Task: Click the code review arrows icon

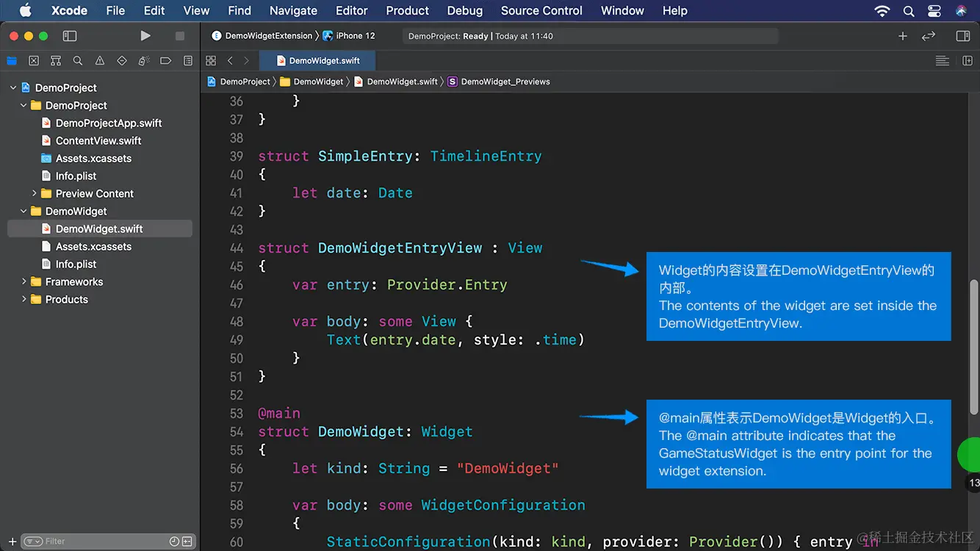Action: point(929,35)
